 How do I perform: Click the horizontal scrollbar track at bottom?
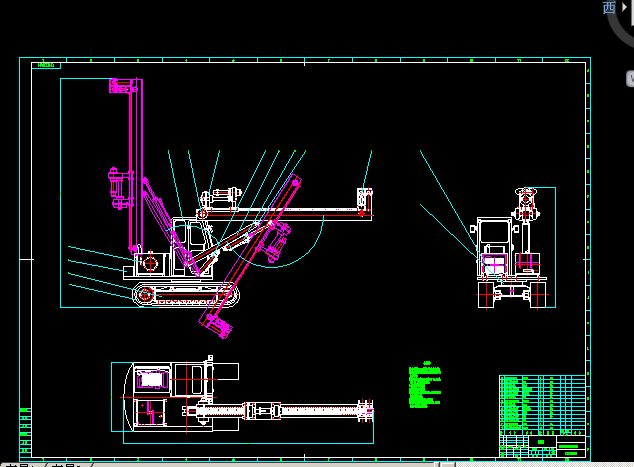click(545, 465)
